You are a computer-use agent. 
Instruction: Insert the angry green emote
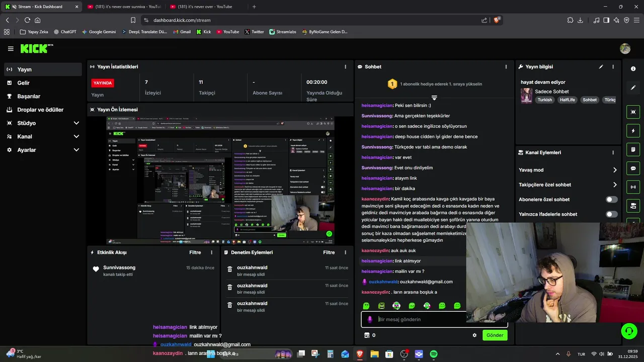pos(381,306)
